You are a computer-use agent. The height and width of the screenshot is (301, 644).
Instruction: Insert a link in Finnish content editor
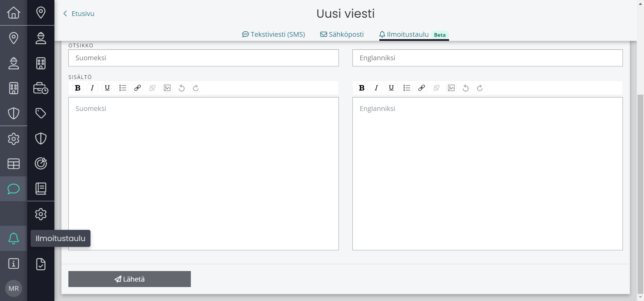tap(137, 88)
